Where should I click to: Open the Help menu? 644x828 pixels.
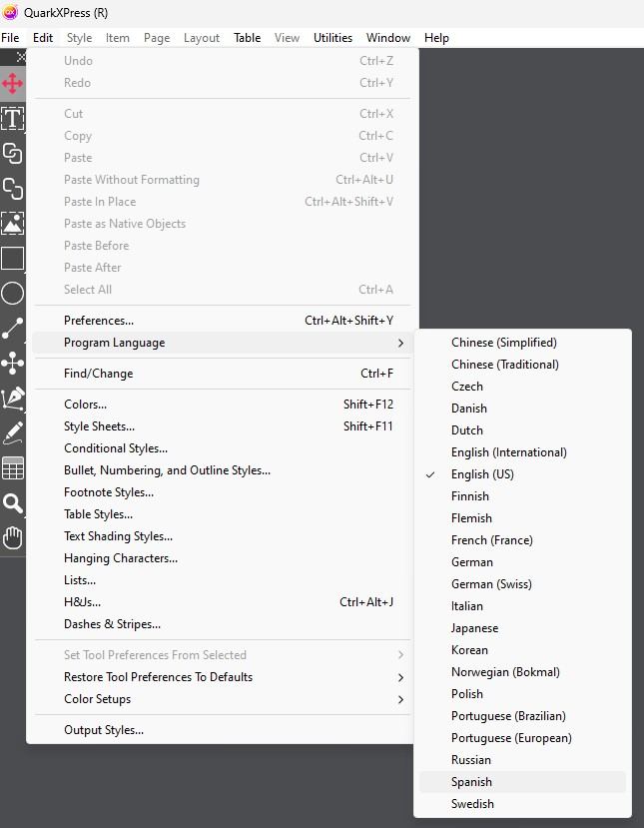click(436, 38)
